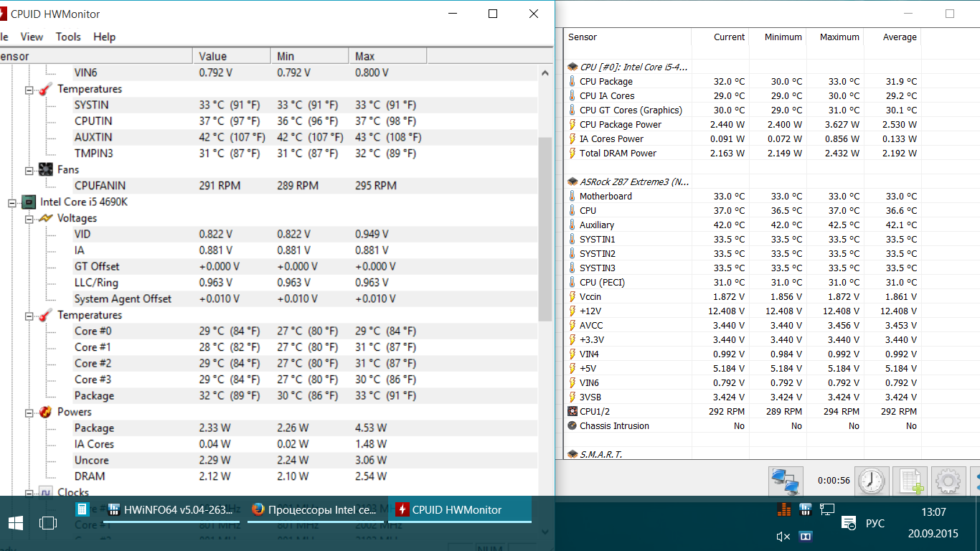Screen dimensions: 980x551
Task: Click the Average column header in HWiNFO
Action: [892, 37]
